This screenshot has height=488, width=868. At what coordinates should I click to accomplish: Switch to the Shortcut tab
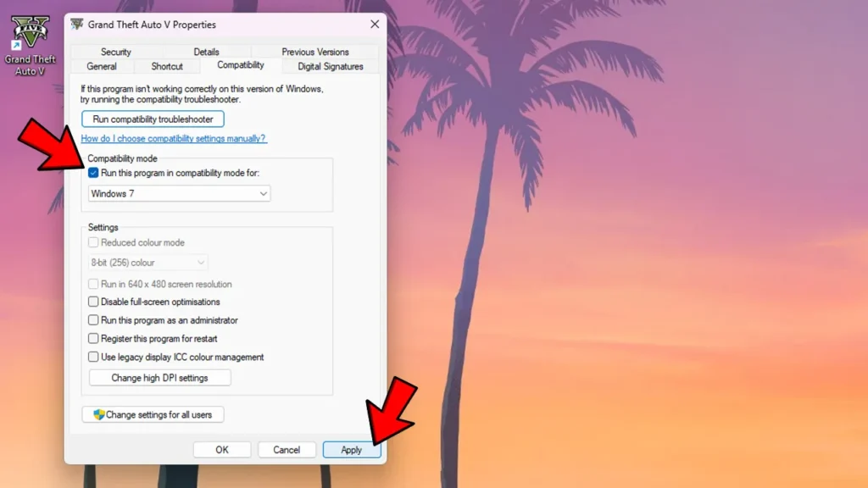pos(167,66)
